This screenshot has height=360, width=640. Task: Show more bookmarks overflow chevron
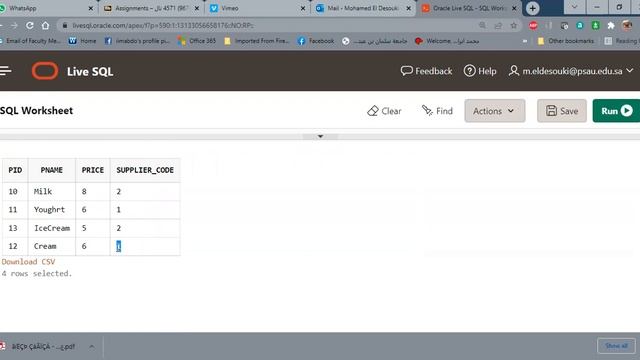[524, 41]
